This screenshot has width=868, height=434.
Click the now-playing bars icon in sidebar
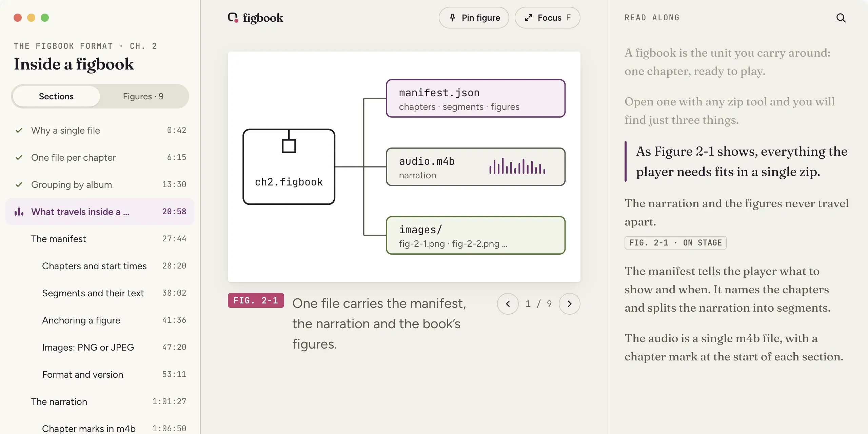(x=19, y=212)
